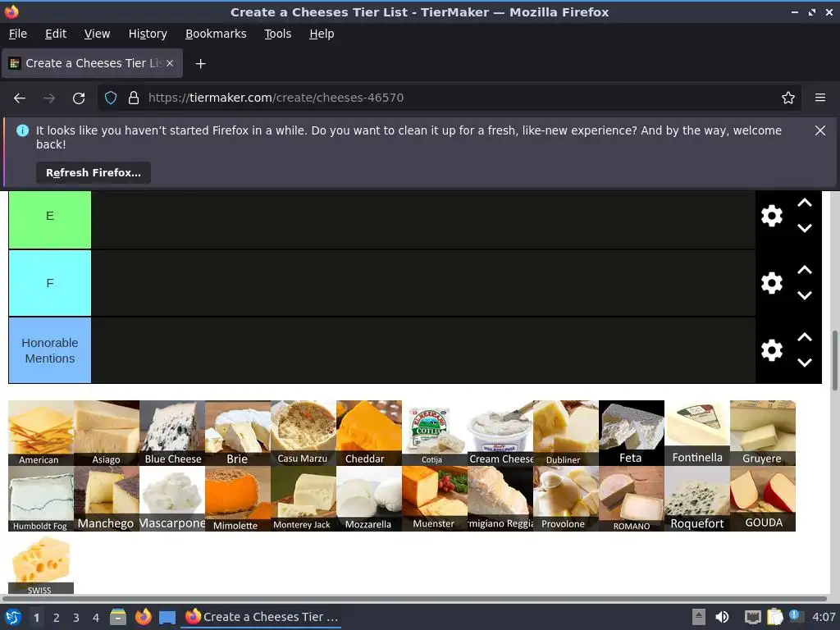Select the Provolone cheese image
Image resolution: width=840 pixels, height=630 pixels.
click(566, 499)
